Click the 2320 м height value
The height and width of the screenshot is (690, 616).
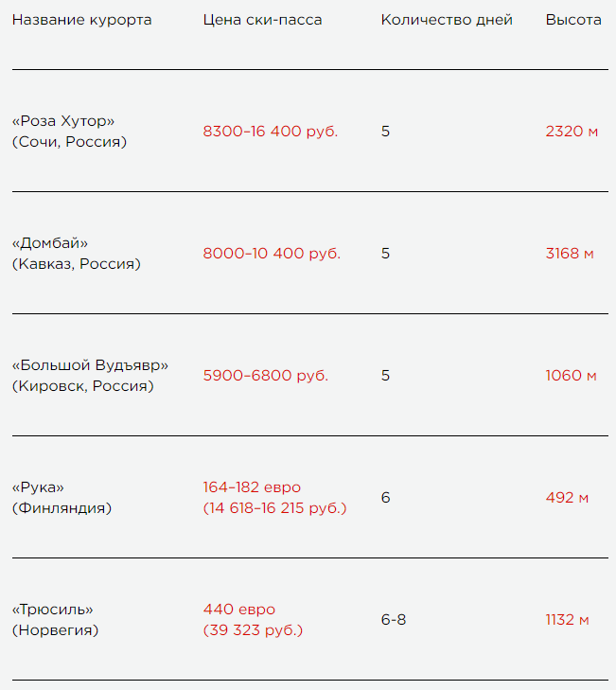(x=572, y=132)
